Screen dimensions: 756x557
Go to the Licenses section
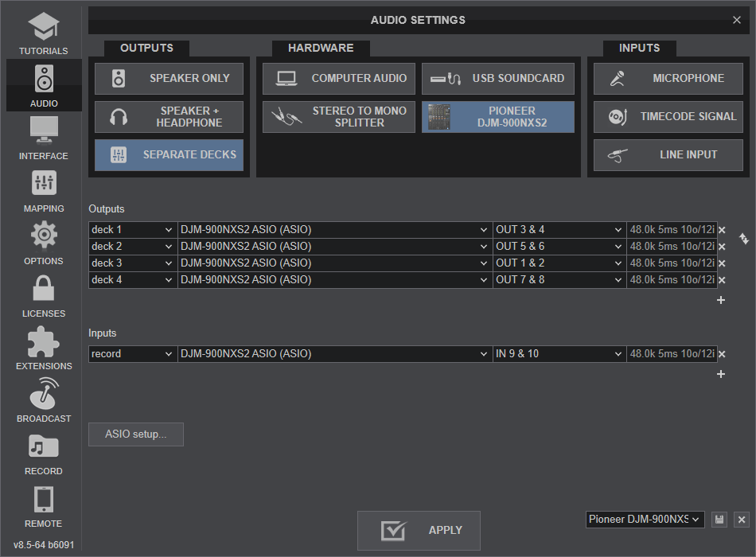tap(43, 295)
